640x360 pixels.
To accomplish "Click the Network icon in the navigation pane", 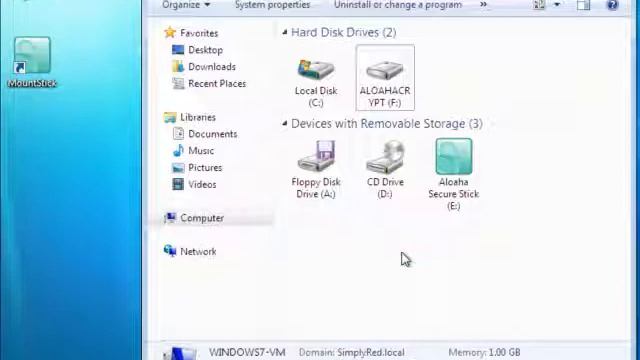I will [x=170, y=251].
